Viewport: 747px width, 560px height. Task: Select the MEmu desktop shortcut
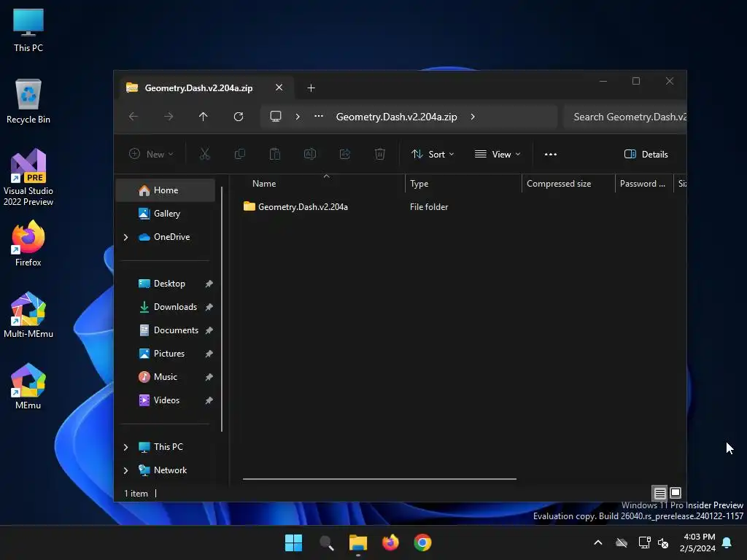[x=28, y=386]
